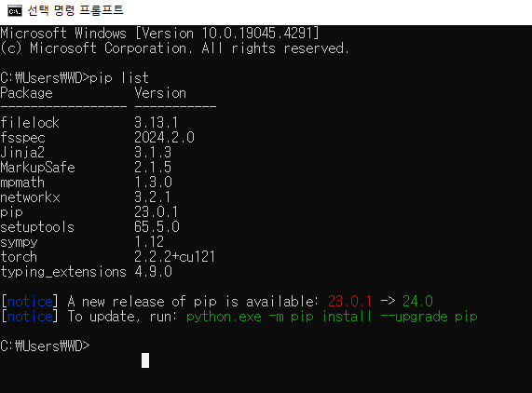The height and width of the screenshot is (393, 532).
Task: Click the red old version 23.0.1
Action: (349, 302)
